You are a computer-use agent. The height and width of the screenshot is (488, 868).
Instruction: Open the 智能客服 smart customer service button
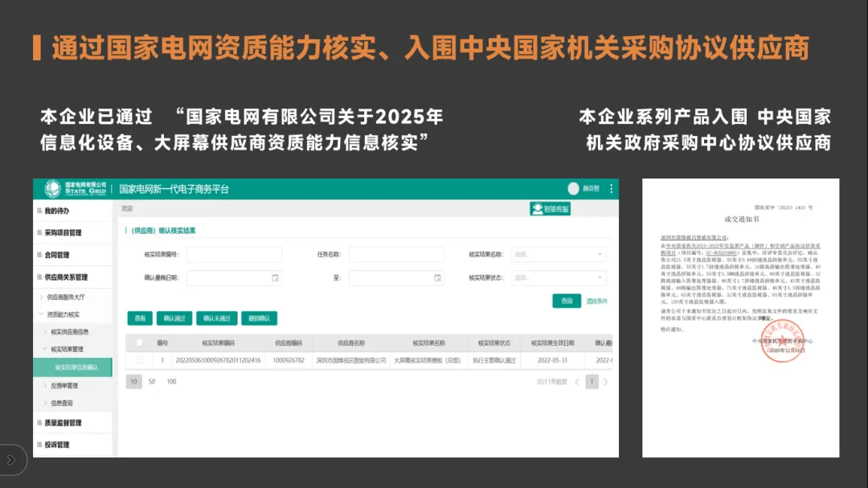point(550,209)
